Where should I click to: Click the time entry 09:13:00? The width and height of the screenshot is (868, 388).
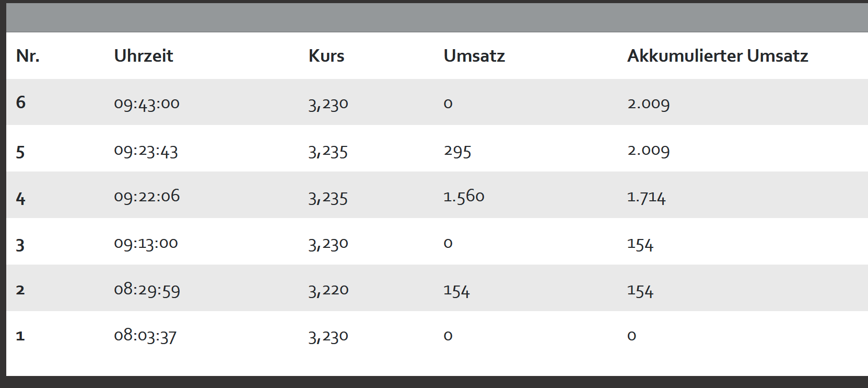click(x=146, y=244)
